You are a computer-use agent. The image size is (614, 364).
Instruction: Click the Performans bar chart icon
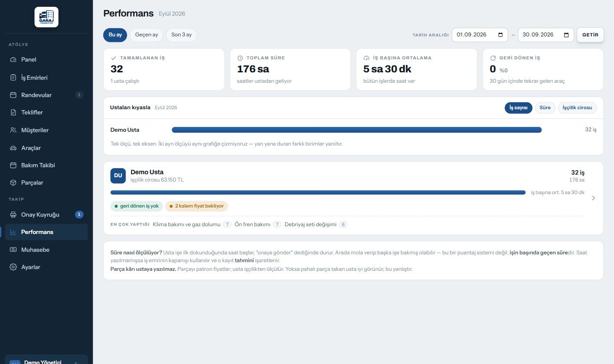pyautogui.click(x=13, y=232)
